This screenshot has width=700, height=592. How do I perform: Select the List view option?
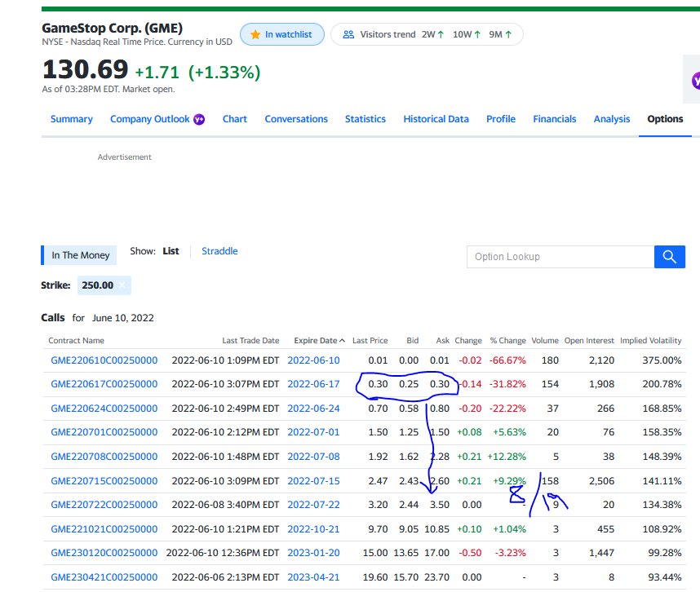point(171,251)
